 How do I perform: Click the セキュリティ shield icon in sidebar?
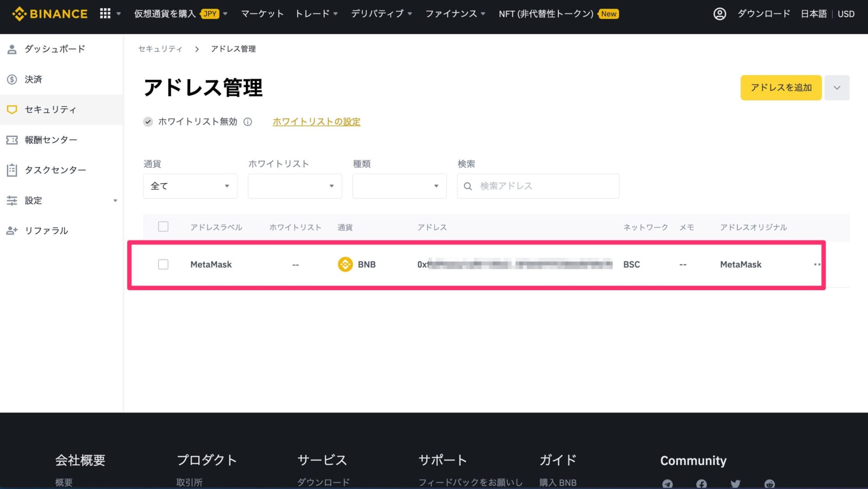(12, 110)
